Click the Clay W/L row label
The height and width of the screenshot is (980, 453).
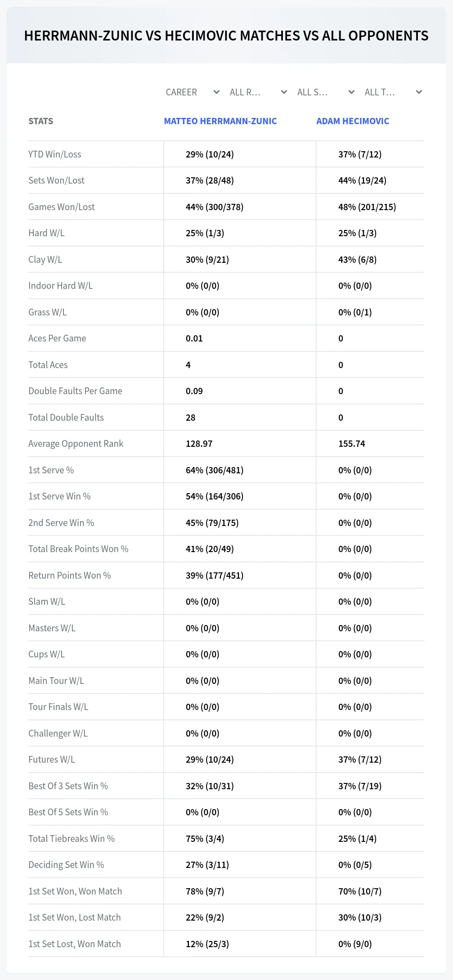(x=45, y=260)
